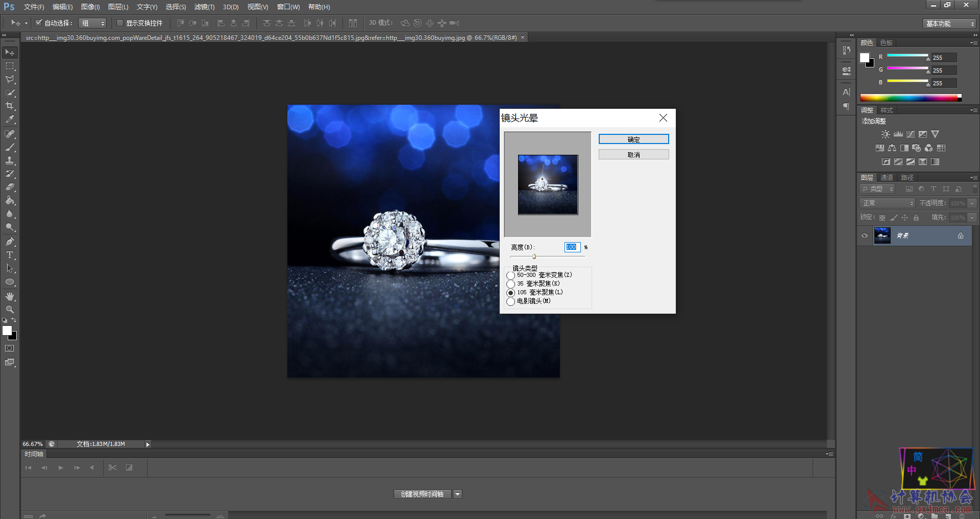This screenshot has height=519, width=980.
Task: Open Create Video Timeline dropdown arrow
Action: (x=458, y=494)
